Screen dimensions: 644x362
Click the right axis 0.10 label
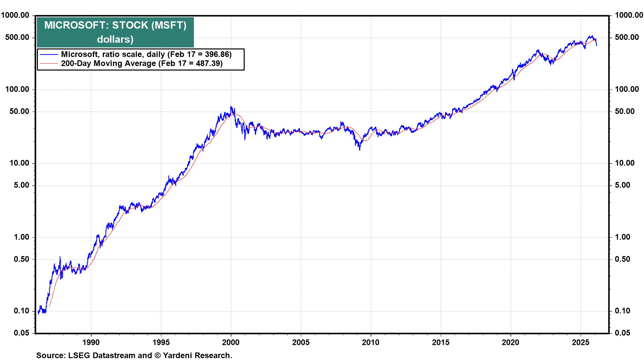pos(623,311)
